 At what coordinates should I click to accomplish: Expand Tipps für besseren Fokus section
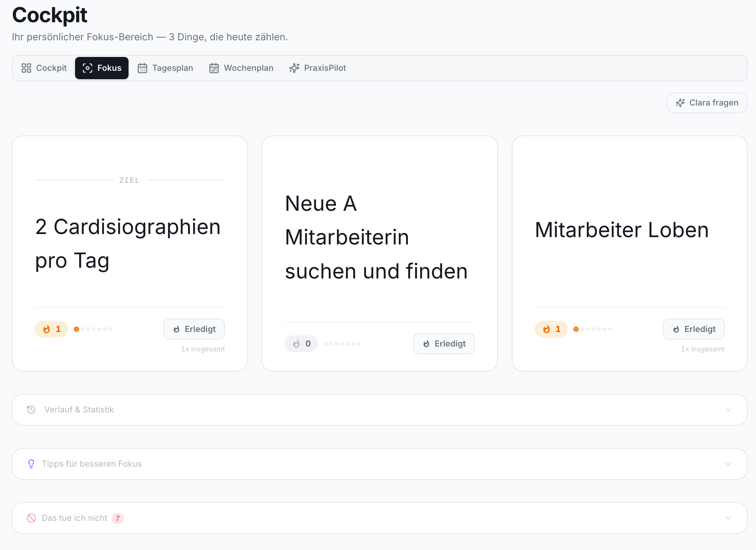[380, 464]
